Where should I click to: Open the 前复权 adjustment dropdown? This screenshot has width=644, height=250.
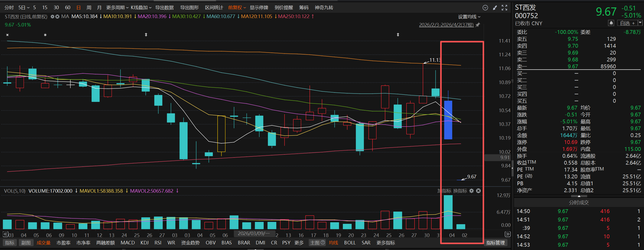click(x=237, y=8)
